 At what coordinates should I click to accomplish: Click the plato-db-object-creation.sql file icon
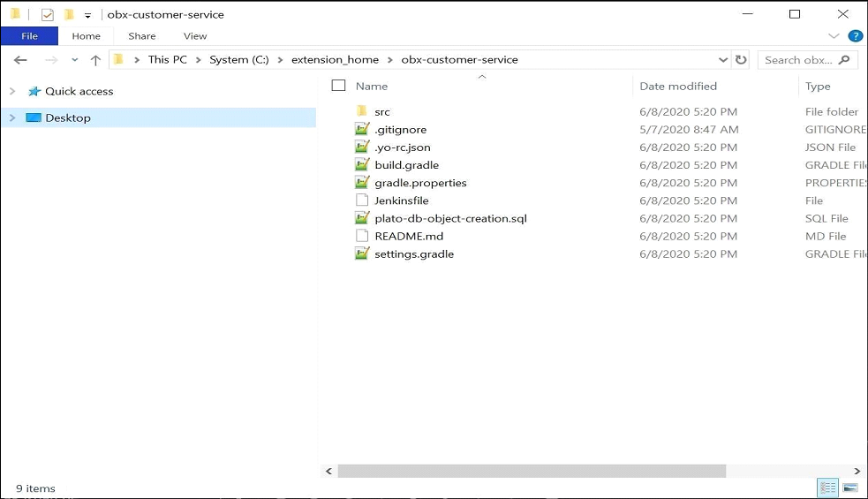[362, 217]
